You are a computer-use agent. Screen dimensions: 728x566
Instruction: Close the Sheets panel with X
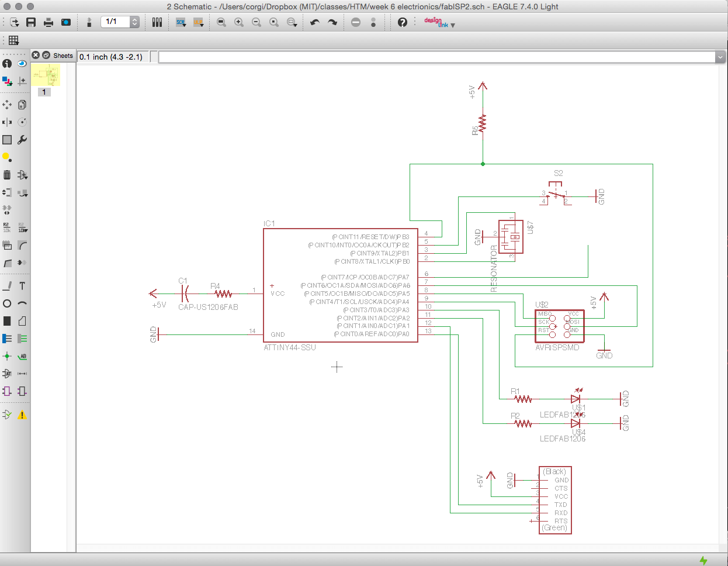(36, 55)
